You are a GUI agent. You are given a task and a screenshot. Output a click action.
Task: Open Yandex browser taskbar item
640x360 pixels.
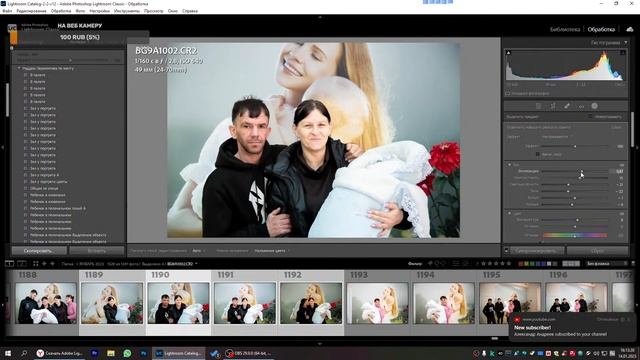(x=60, y=353)
